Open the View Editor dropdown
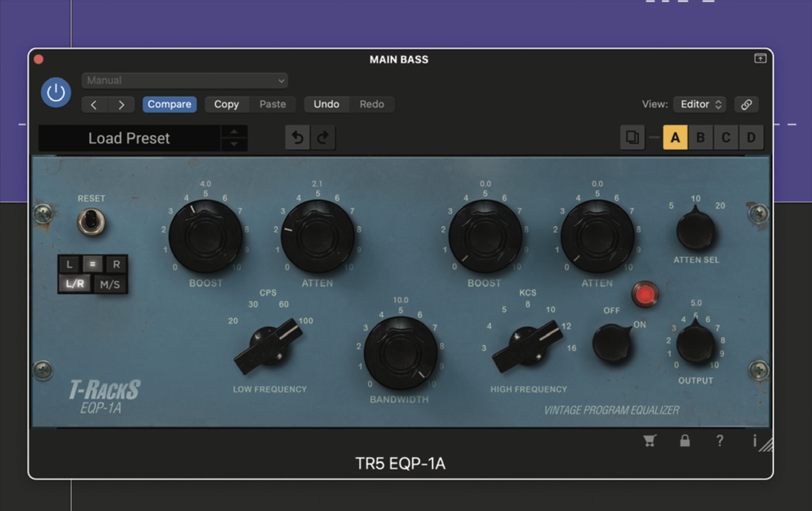Image resolution: width=812 pixels, height=511 pixels. tap(699, 104)
